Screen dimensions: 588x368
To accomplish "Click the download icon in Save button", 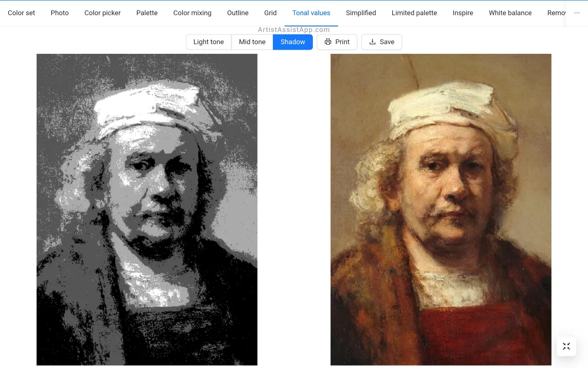I will [373, 42].
